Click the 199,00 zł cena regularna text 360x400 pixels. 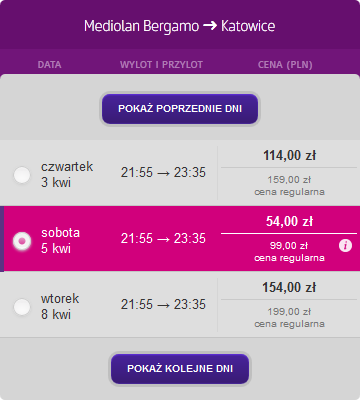pos(289,318)
